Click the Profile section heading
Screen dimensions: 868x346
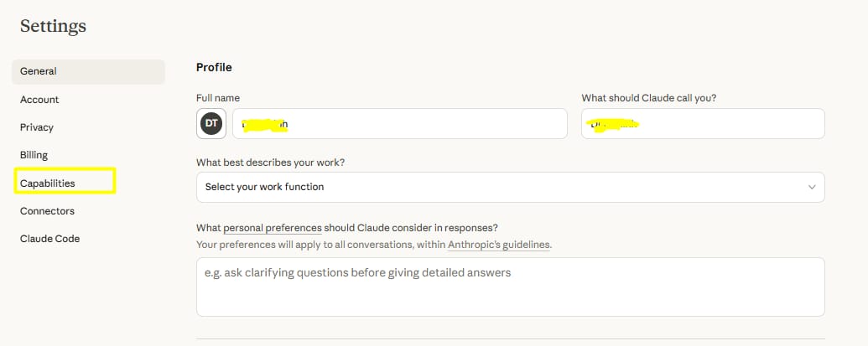coord(214,67)
